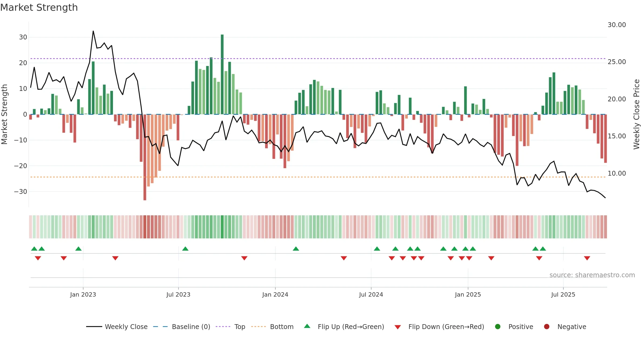Click the green Positive dot in legend
Screen dimensions: 644x362
tap(498, 327)
